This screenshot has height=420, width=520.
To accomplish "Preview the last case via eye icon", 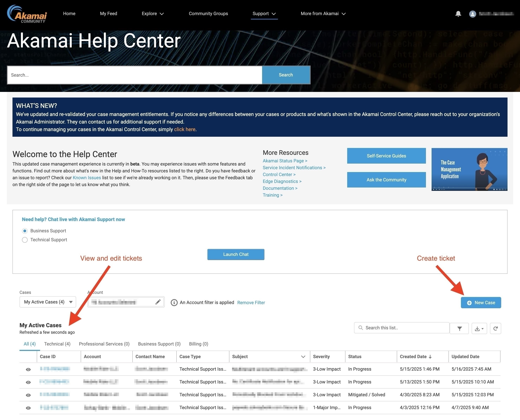I will coord(28,408).
